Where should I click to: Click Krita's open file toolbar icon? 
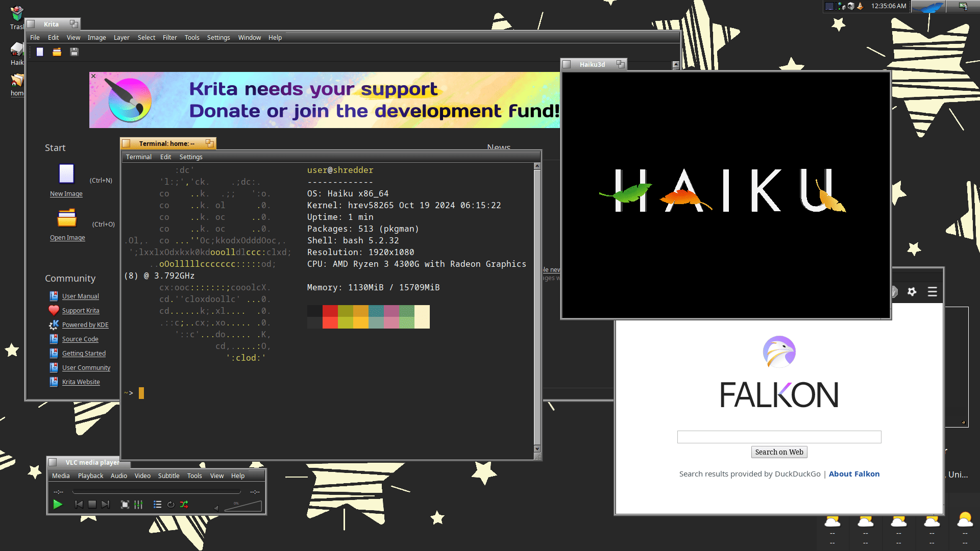coord(57,52)
